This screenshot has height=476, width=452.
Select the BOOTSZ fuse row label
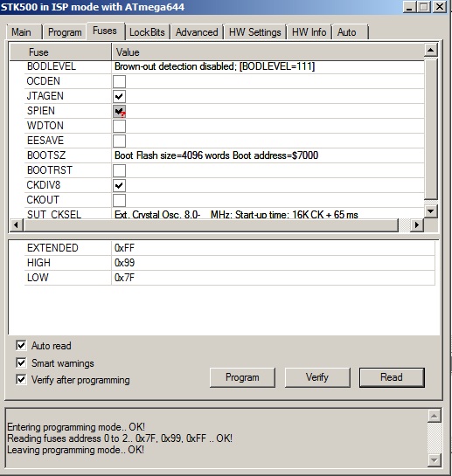46,155
